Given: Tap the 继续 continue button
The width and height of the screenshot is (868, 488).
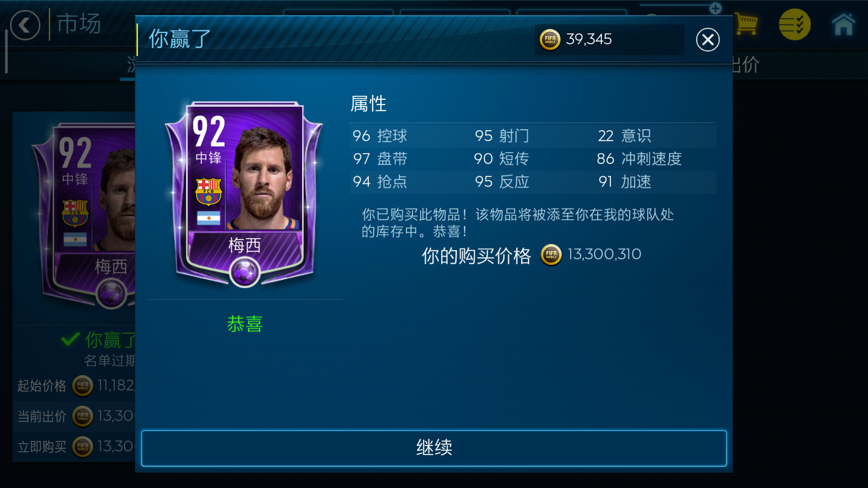Looking at the screenshot, I should (x=434, y=448).
